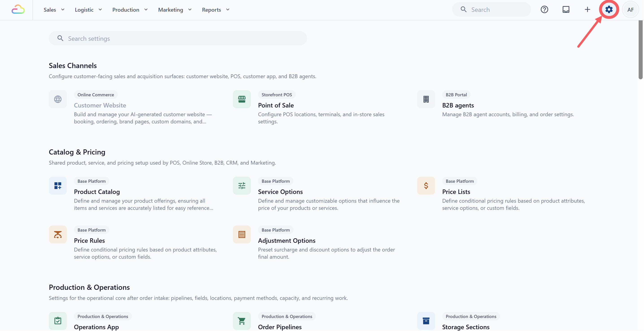Screen dimensions: 644x331
Task: Click the Product Catalog grid-plus icon
Action: (58, 186)
